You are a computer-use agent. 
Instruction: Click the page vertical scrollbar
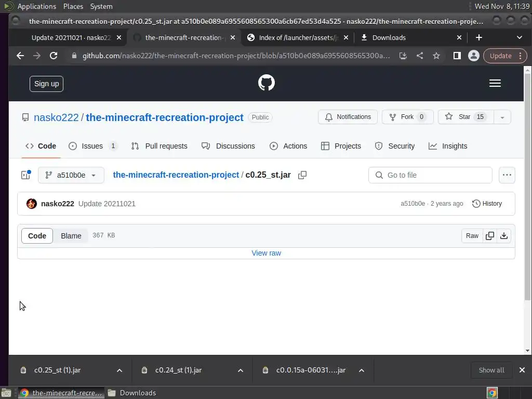[x=527, y=187]
